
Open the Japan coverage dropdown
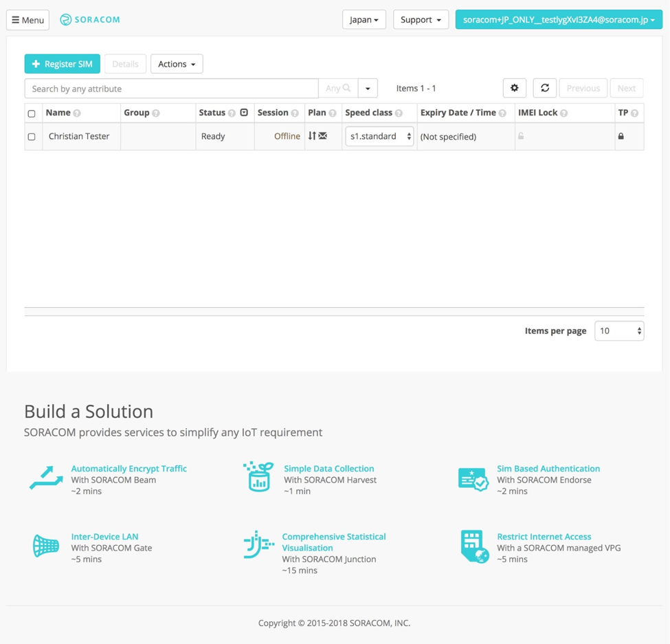tap(364, 20)
